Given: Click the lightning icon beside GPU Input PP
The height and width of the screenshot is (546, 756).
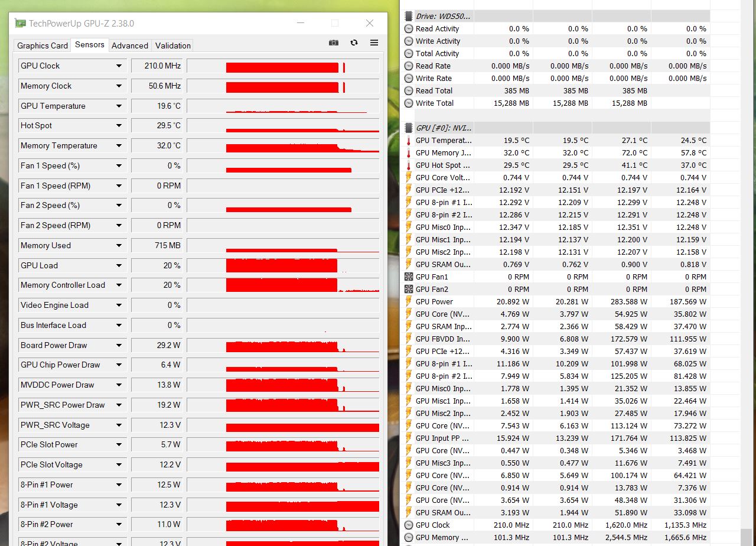Looking at the screenshot, I should point(409,438).
